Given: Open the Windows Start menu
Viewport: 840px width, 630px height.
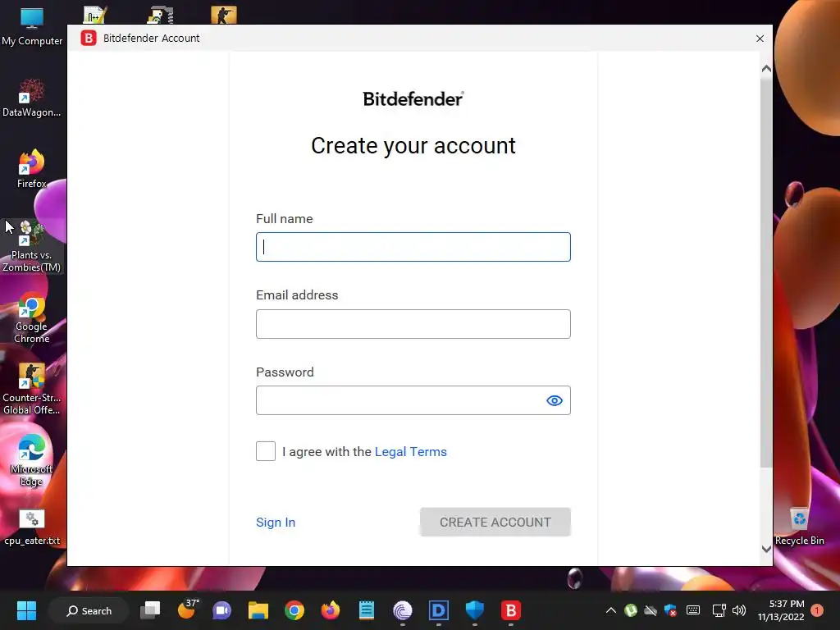Looking at the screenshot, I should tap(26, 610).
